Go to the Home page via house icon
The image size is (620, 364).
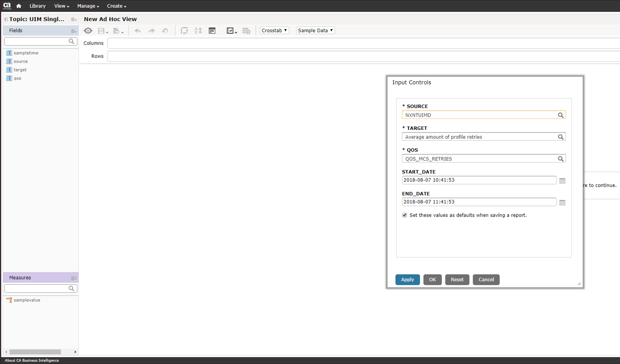[19, 6]
